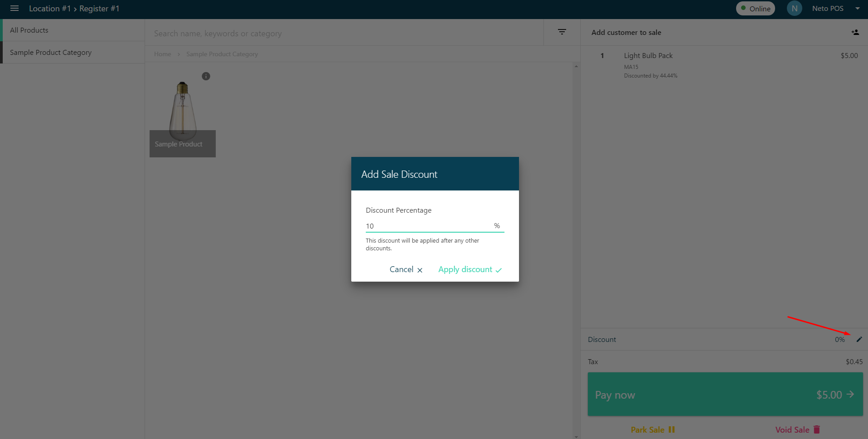Image resolution: width=868 pixels, height=439 pixels.
Task: Click the 0% discount value
Action: (x=840, y=339)
